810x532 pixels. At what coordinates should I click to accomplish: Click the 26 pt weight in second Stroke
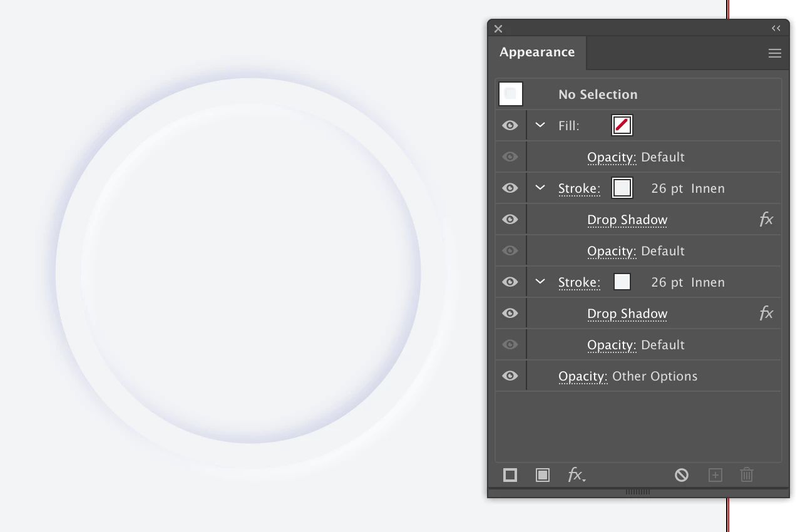[667, 282]
